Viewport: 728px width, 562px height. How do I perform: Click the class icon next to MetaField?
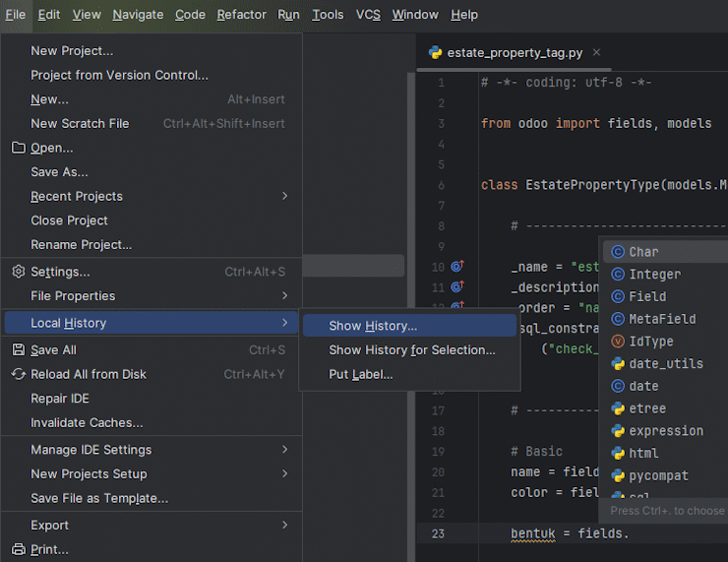point(618,319)
